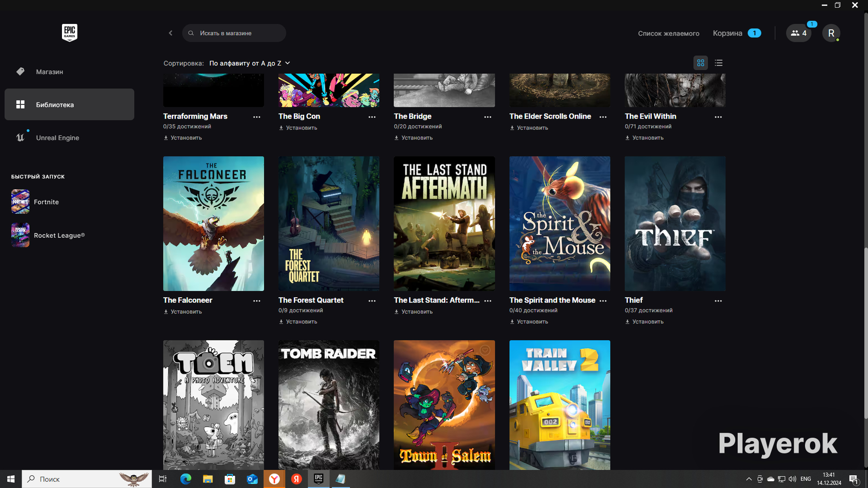The height and width of the screenshot is (488, 868).
Task: Open Outlook from taskbar
Action: 252,479
